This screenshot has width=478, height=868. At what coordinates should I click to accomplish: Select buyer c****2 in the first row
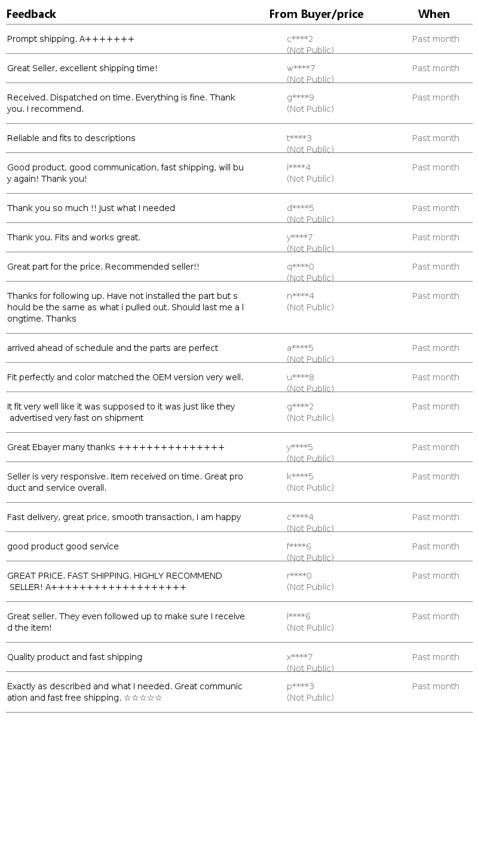coord(300,39)
